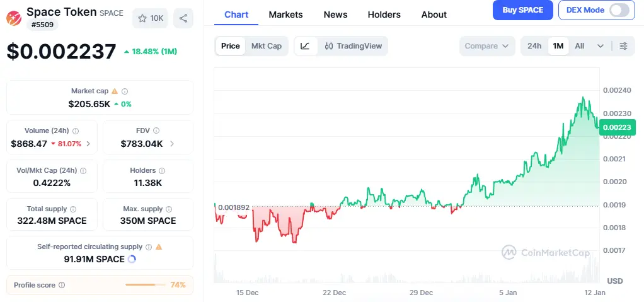The width and height of the screenshot is (644, 302).
Task: Click the 81.07% volume change
Action: (x=66, y=144)
